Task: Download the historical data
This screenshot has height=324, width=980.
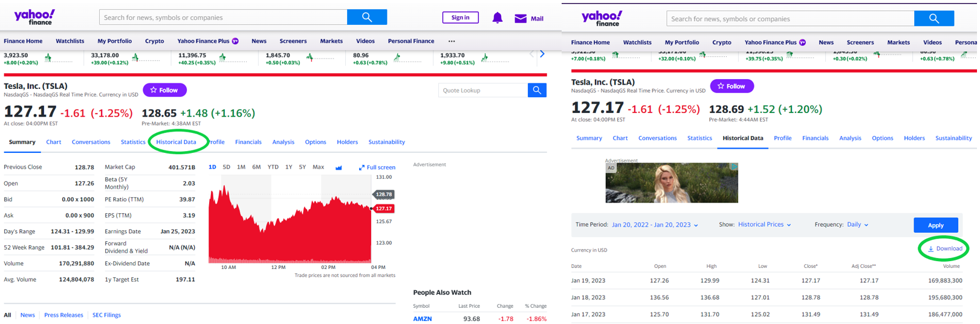Action: pos(945,248)
